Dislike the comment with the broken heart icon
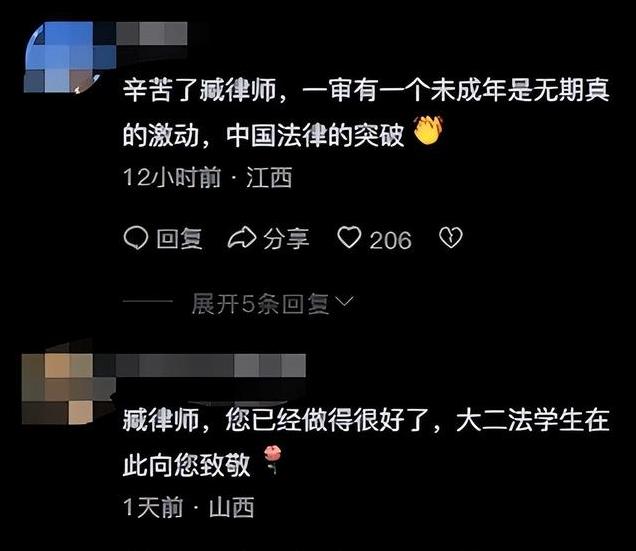636x551 pixels. pyautogui.click(x=451, y=237)
